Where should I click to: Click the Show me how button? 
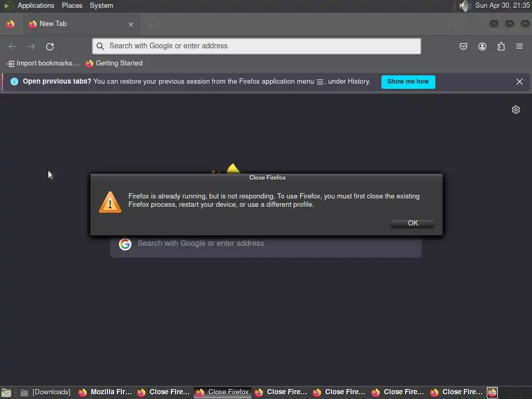[x=408, y=82]
